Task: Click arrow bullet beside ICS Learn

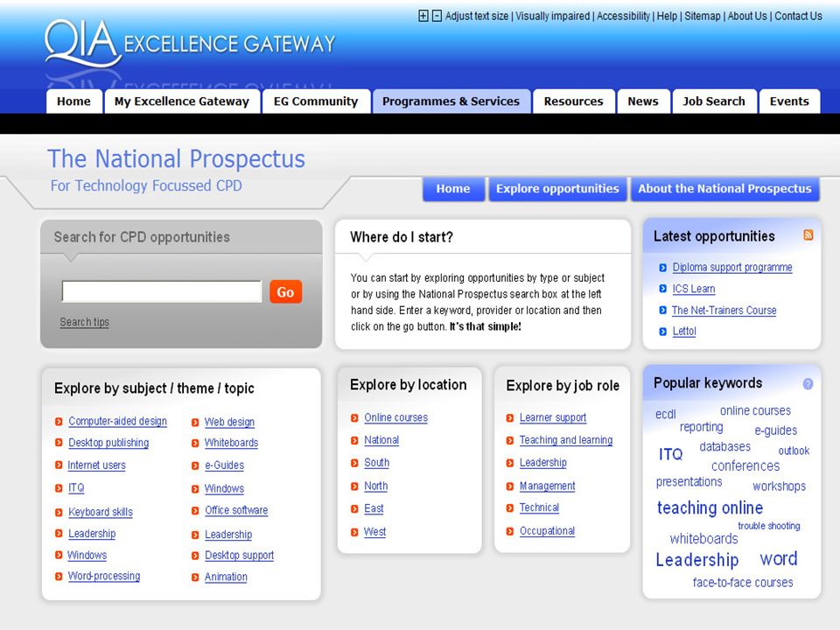Action: click(x=662, y=289)
